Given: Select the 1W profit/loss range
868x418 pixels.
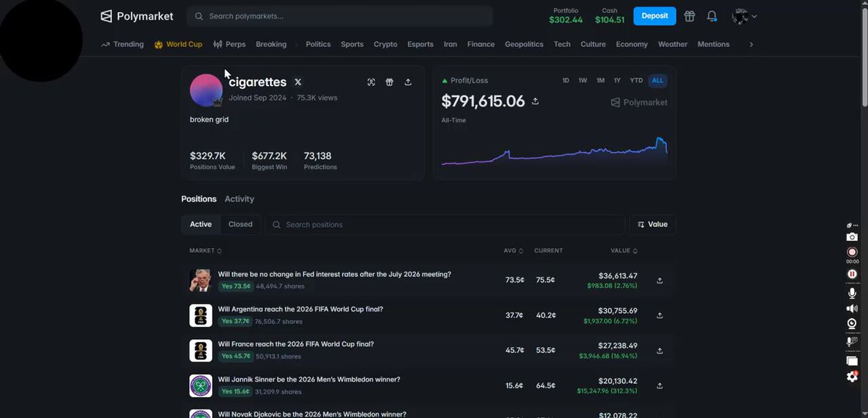Looking at the screenshot, I should tap(583, 81).
